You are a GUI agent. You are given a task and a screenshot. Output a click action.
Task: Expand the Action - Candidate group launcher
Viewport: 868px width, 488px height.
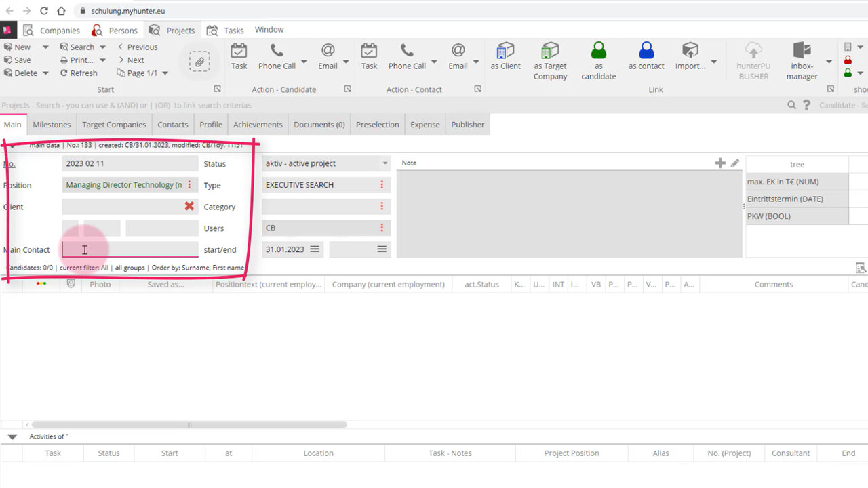pyautogui.click(x=347, y=89)
